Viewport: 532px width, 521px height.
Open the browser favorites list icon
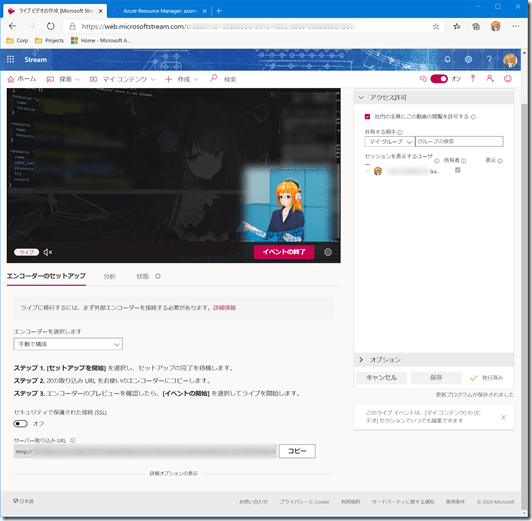[457, 26]
